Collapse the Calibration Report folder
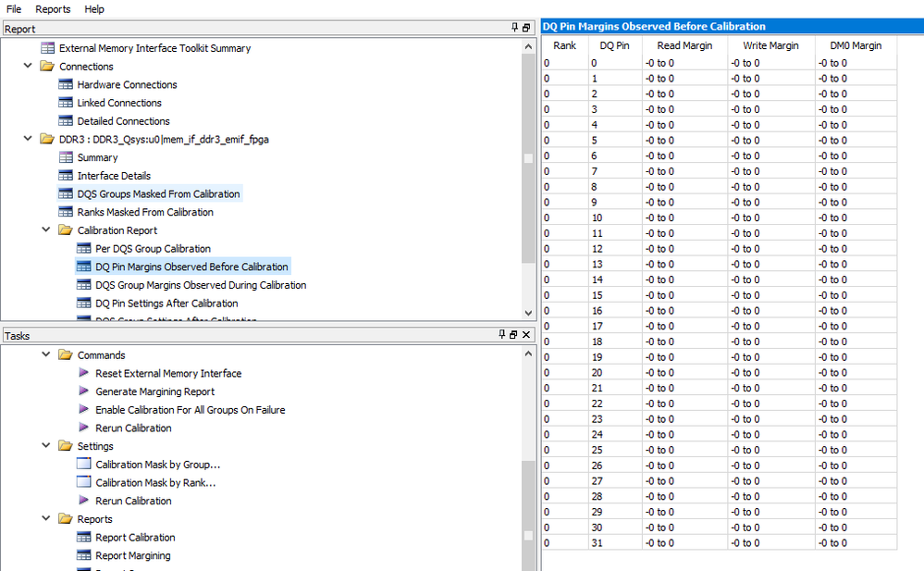 pos(47,230)
